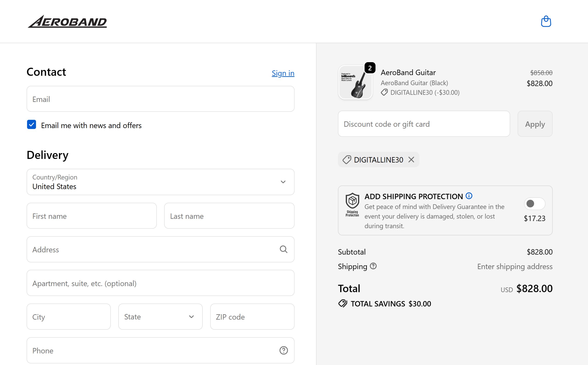Click the quantity badge showing 2
This screenshot has width=588, height=365.
tap(370, 68)
